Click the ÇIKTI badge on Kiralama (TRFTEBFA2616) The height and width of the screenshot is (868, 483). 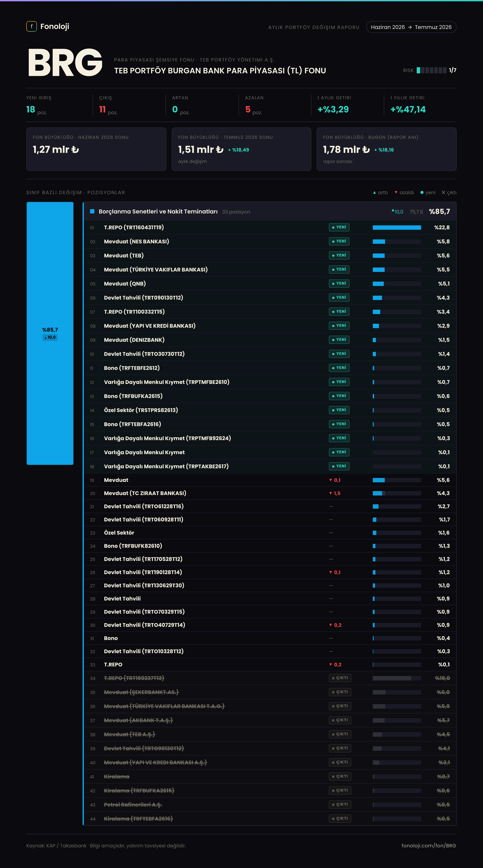click(340, 819)
